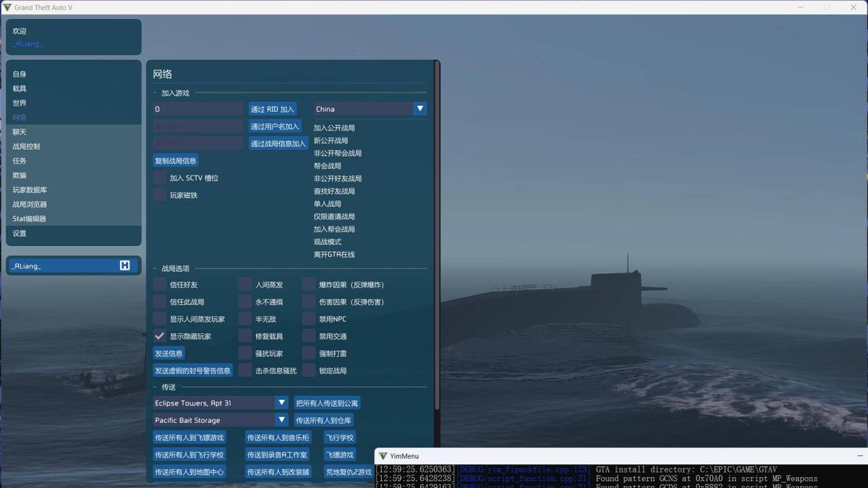This screenshot has width=868, height=488.
Task: Toggle 永不通缉 checkbox
Action: [245, 302]
